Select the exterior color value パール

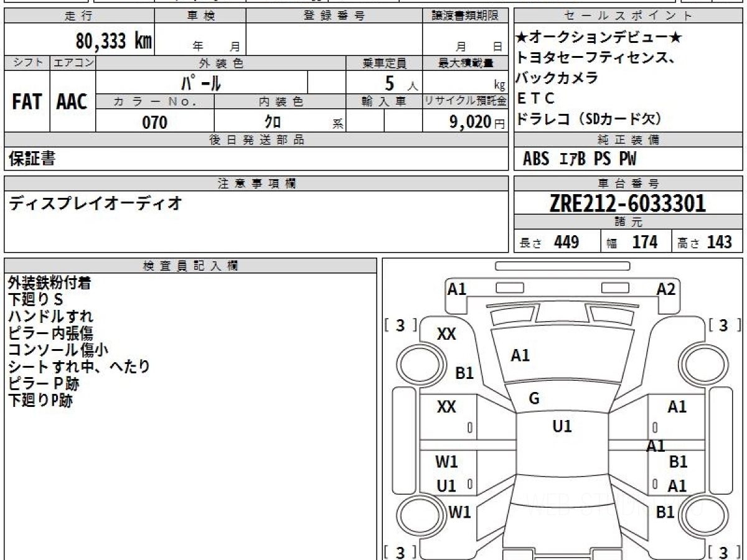(x=201, y=82)
